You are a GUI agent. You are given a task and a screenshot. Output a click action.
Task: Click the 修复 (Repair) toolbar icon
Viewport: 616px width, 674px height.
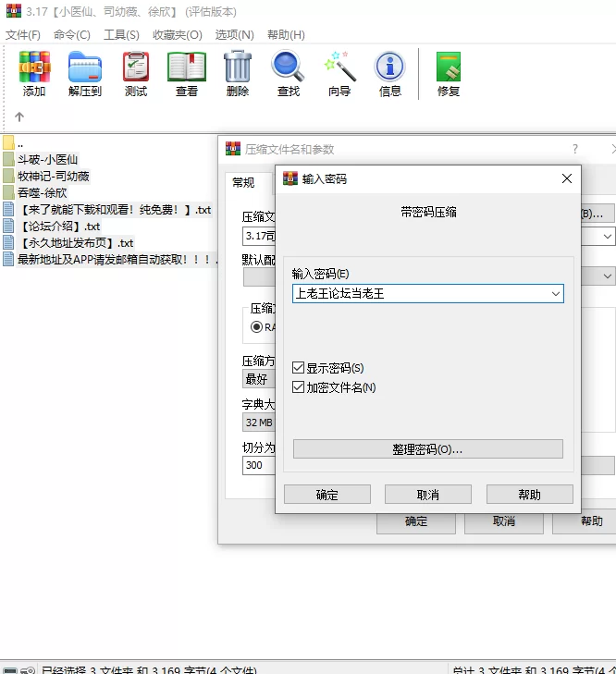coord(449,73)
